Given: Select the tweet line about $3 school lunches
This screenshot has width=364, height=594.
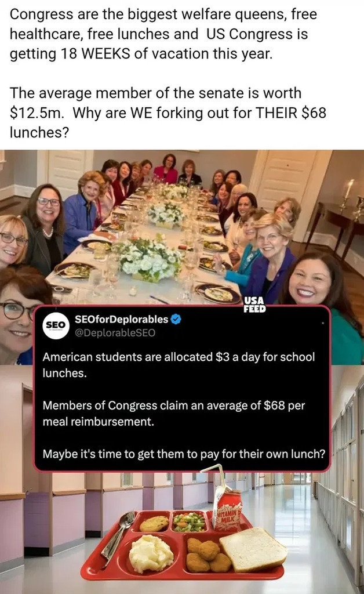Looking at the screenshot, I should [x=179, y=365].
